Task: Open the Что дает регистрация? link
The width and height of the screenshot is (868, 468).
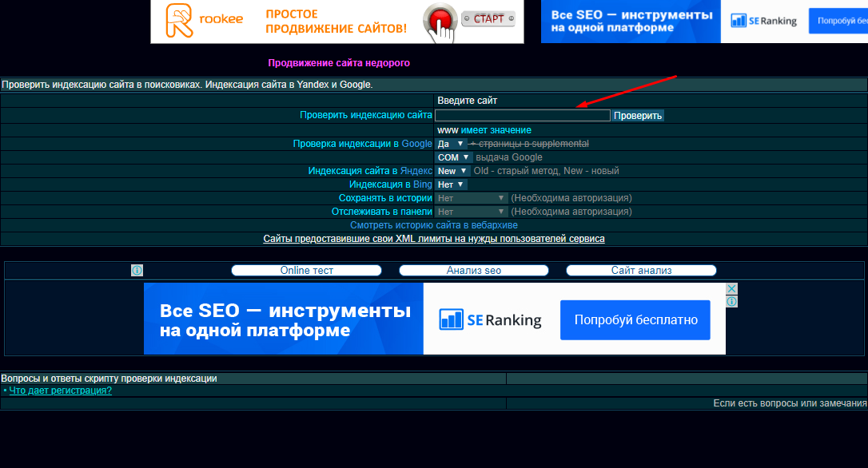Action: [60, 391]
